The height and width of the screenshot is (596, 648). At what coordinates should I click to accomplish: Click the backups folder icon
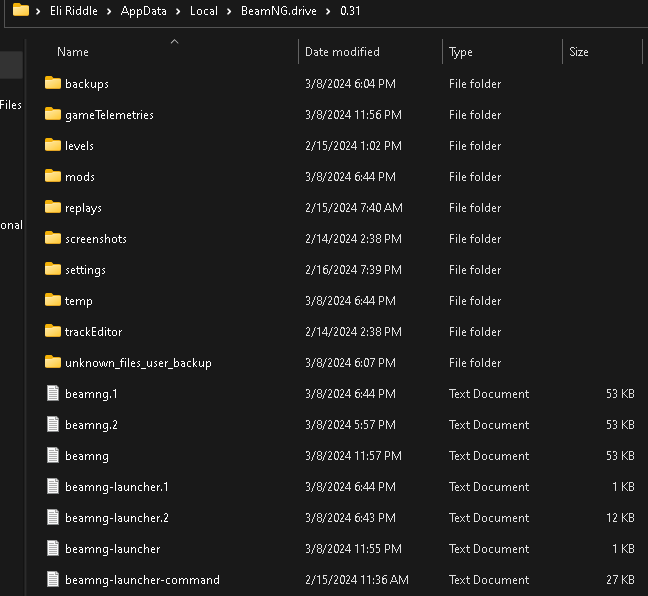coord(53,84)
